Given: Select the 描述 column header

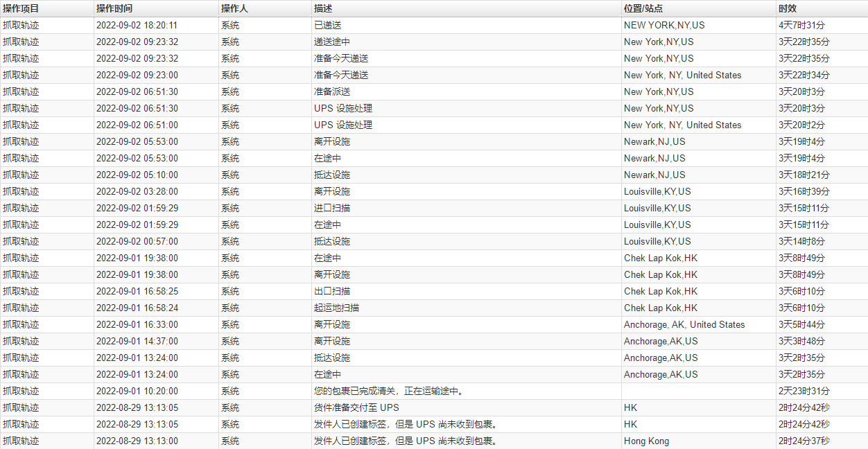Looking at the screenshot, I should pyautogui.click(x=323, y=8).
